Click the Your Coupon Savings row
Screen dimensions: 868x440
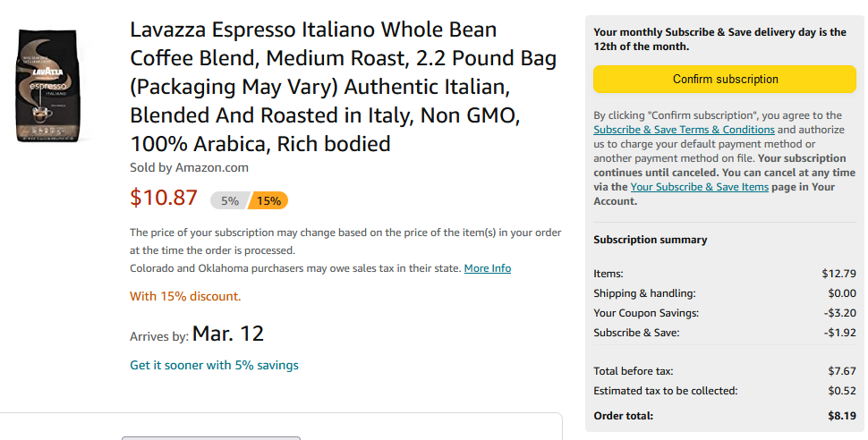click(x=725, y=313)
